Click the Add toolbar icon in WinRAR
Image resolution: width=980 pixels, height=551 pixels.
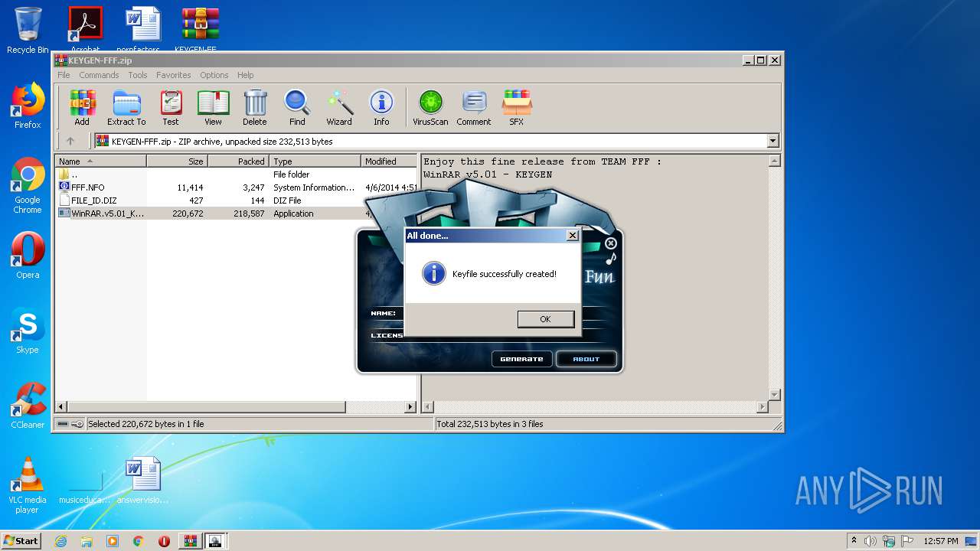(82, 108)
